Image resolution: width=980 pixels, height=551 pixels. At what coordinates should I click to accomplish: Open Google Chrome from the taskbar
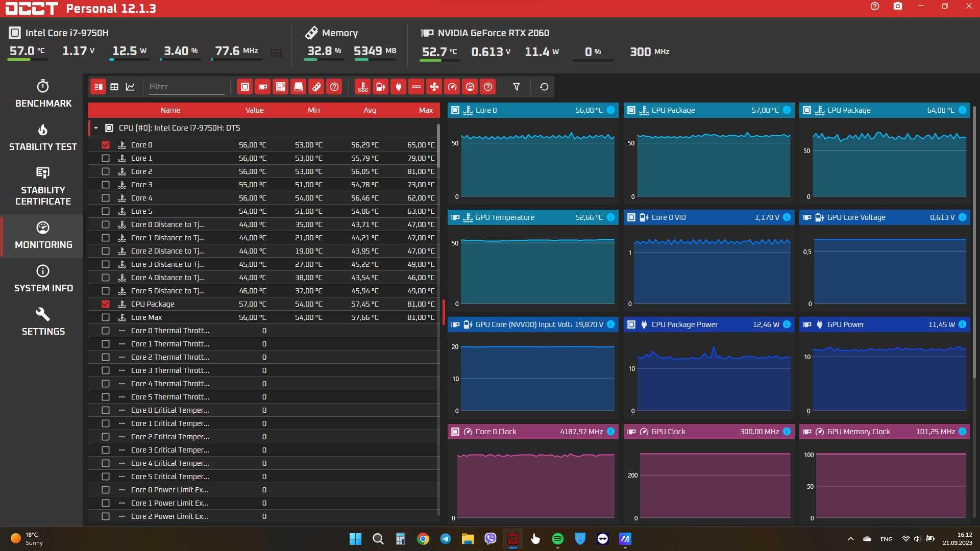[x=423, y=539]
